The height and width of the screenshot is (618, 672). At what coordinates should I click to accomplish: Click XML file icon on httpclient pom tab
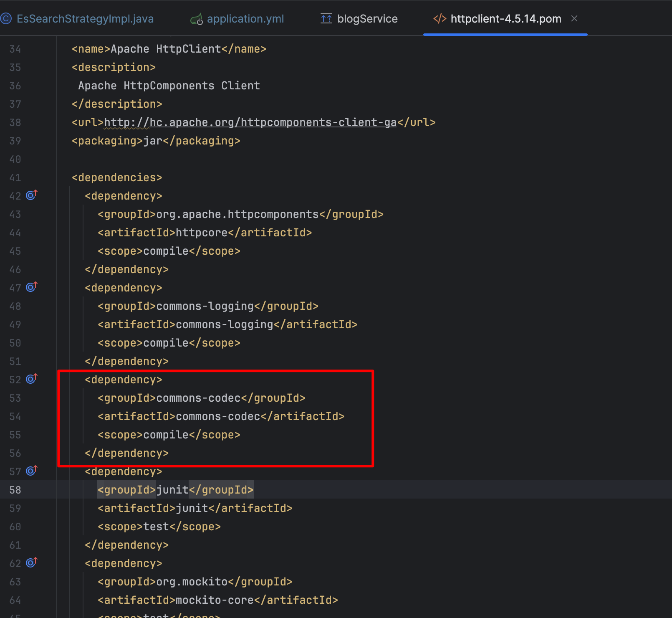[440, 19]
